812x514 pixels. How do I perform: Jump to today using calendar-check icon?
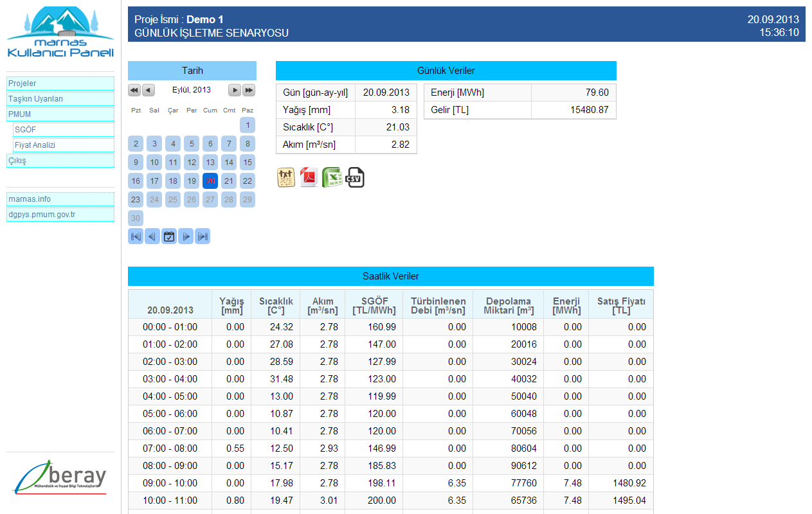169,236
